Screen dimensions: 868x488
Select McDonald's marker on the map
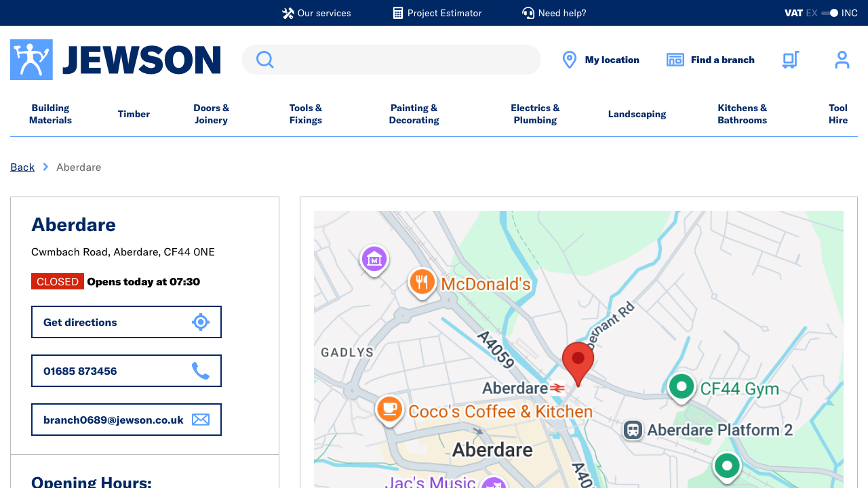click(422, 283)
